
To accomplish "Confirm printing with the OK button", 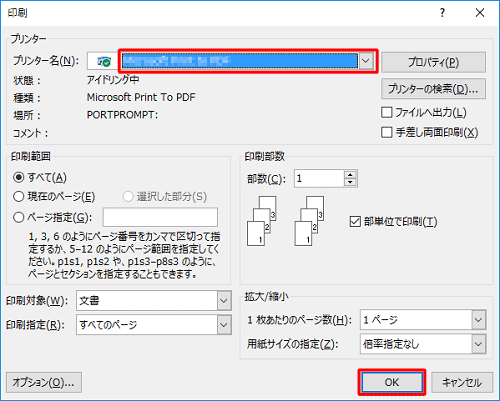I will click(392, 382).
